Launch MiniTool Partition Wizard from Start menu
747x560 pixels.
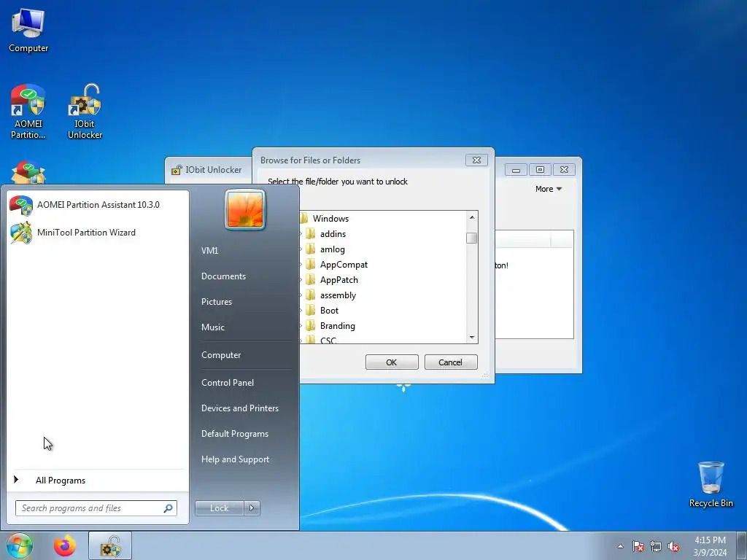click(x=98, y=233)
